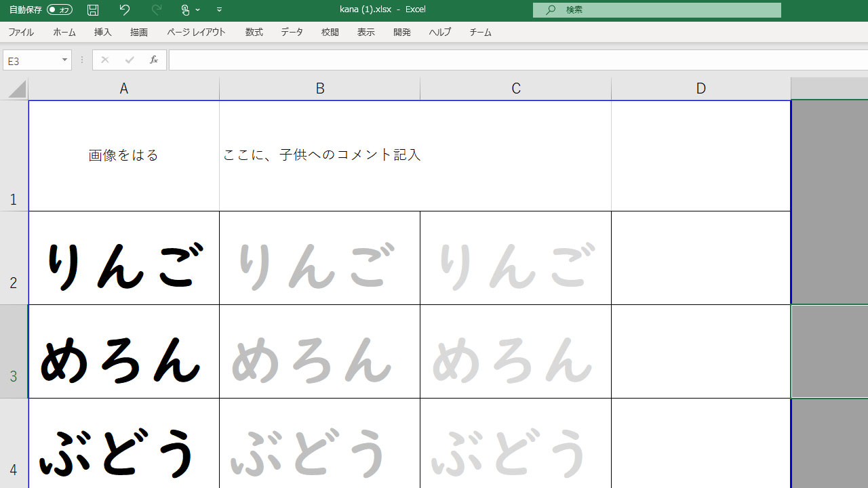This screenshot has height=488, width=868.
Task: Click the formula bar expand dots handle
Action: pos(82,60)
